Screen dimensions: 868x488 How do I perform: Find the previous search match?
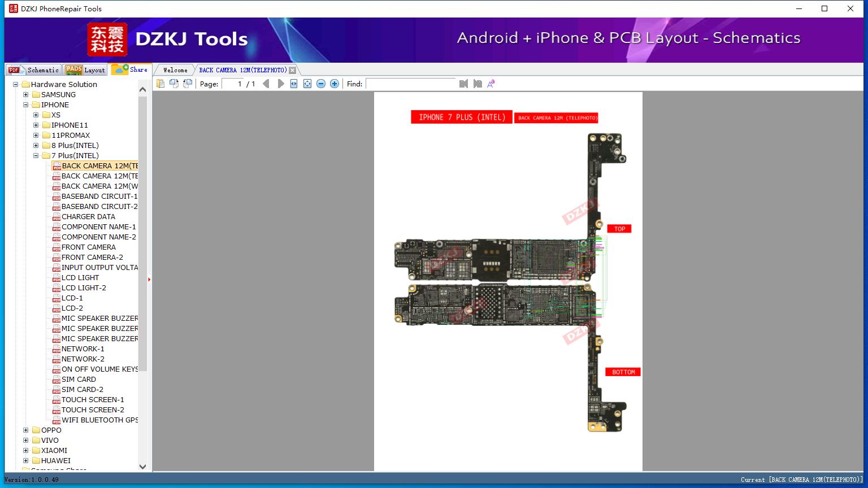click(463, 84)
